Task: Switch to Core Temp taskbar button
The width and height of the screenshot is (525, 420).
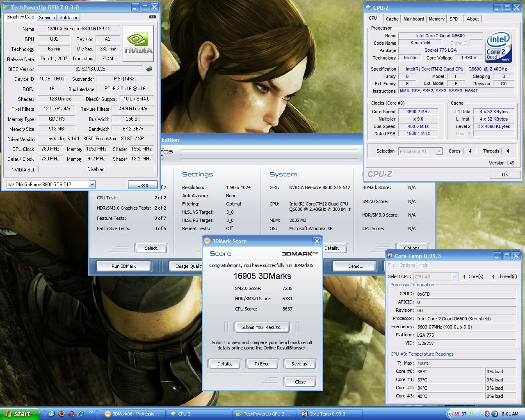Action: point(330,414)
